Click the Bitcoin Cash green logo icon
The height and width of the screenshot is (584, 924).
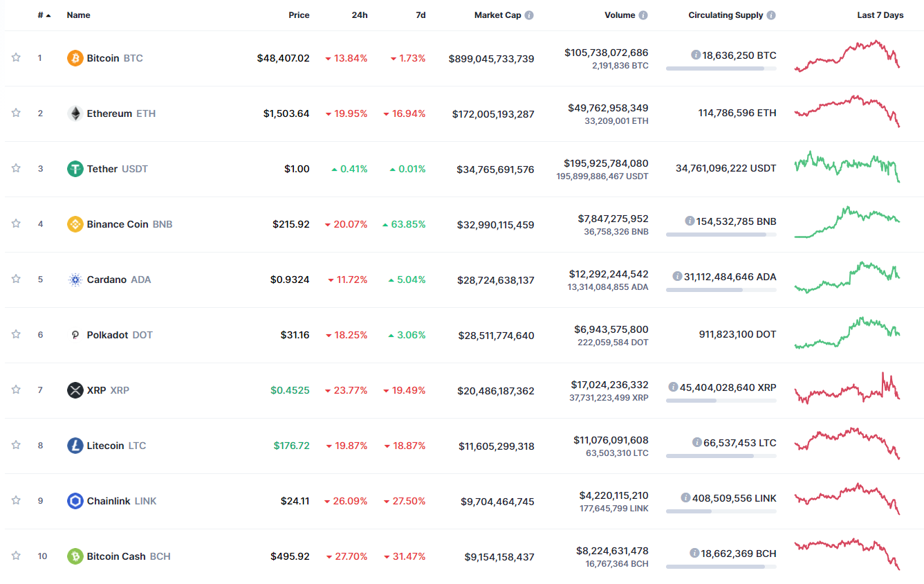tap(75, 556)
